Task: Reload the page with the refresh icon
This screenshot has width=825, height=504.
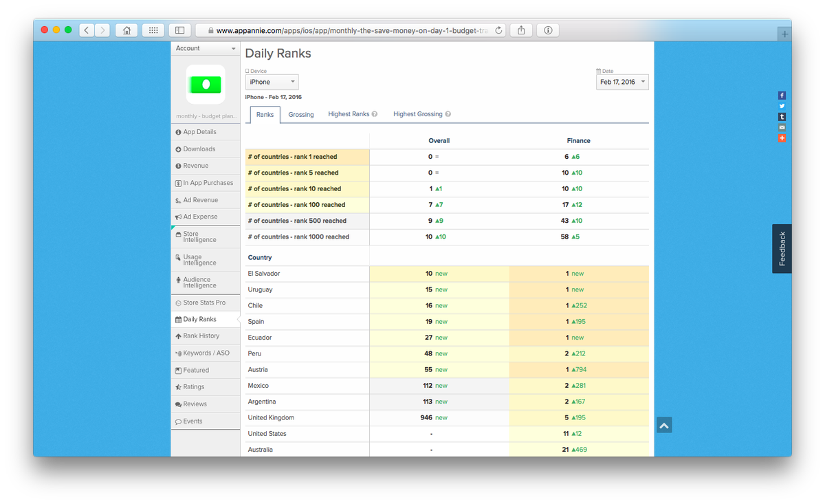Action: (498, 30)
